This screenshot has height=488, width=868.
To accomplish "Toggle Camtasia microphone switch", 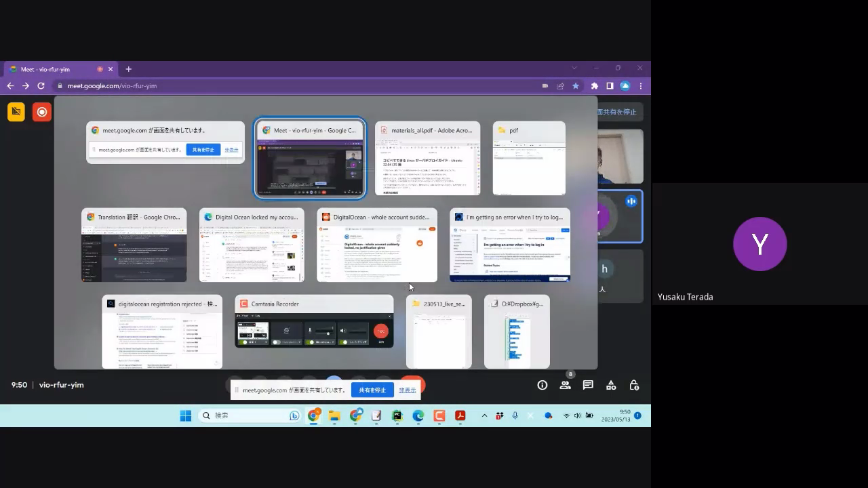I will click(x=311, y=342).
